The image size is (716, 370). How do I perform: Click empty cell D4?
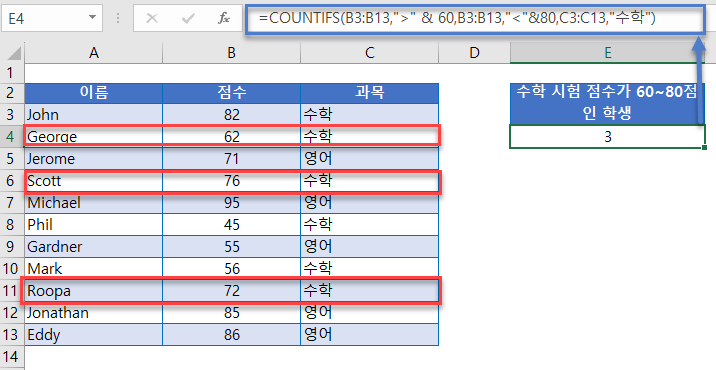(x=474, y=137)
